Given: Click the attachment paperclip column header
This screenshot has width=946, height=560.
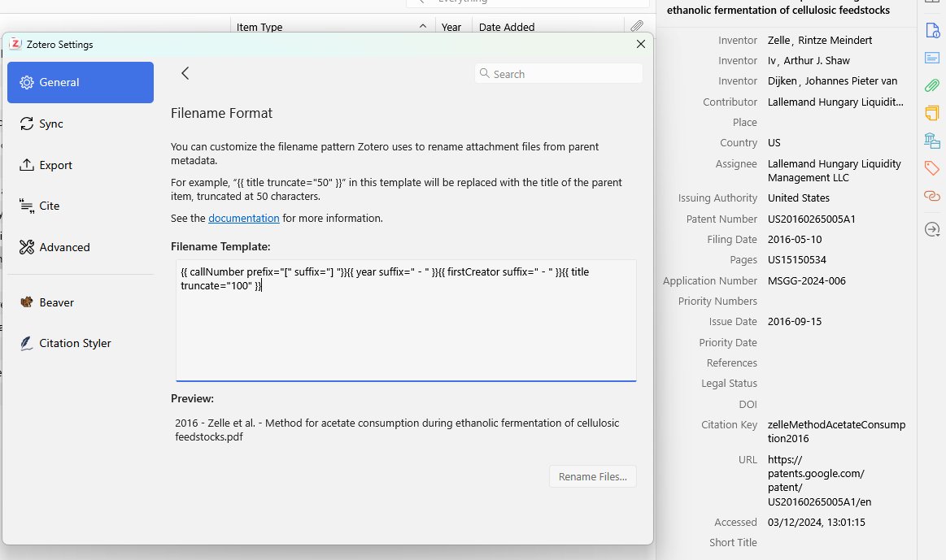Looking at the screenshot, I should (x=637, y=26).
